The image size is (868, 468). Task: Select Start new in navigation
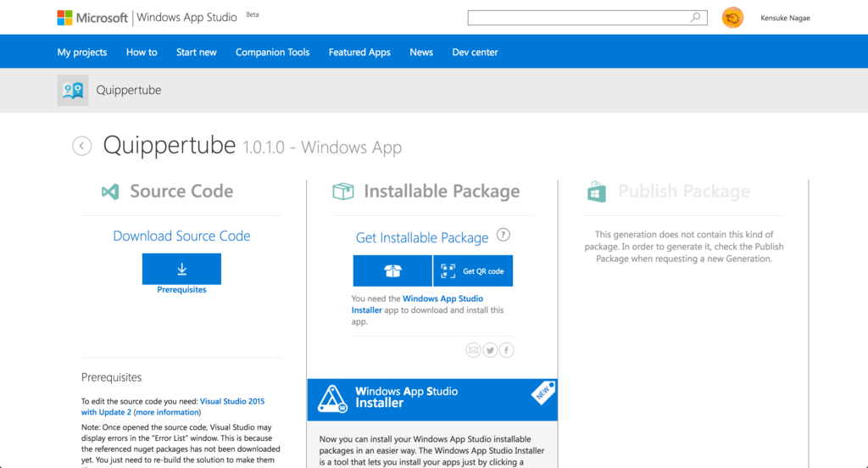coord(197,52)
